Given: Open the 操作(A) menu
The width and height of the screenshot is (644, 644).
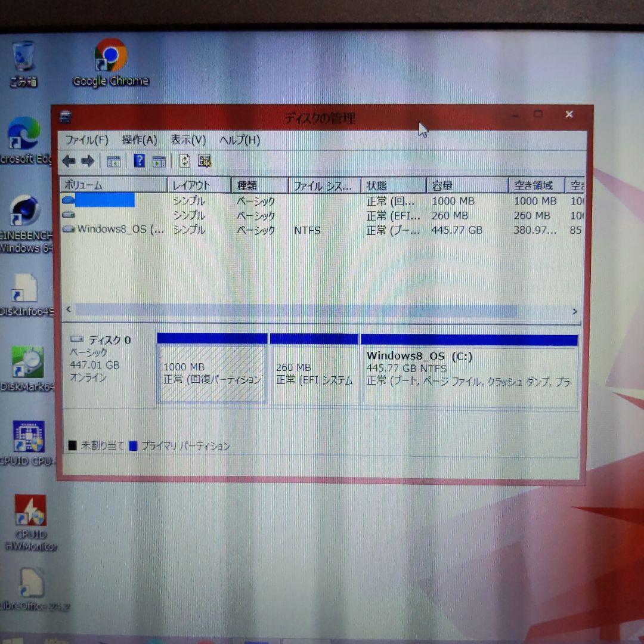Looking at the screenshot, I should pos(138,140).
